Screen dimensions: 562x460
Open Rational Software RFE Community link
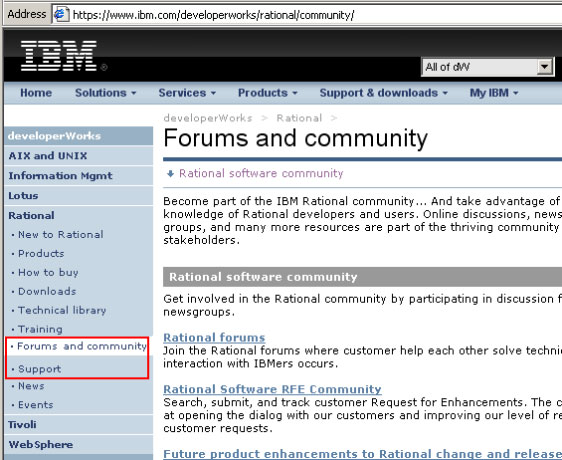pyautogui.click(x=272, y=389)
